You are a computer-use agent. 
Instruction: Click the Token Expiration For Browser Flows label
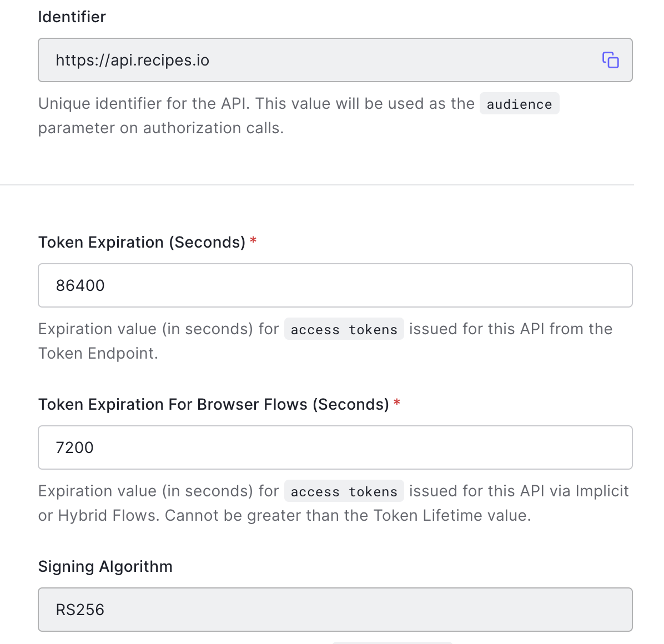coord(213,404)
